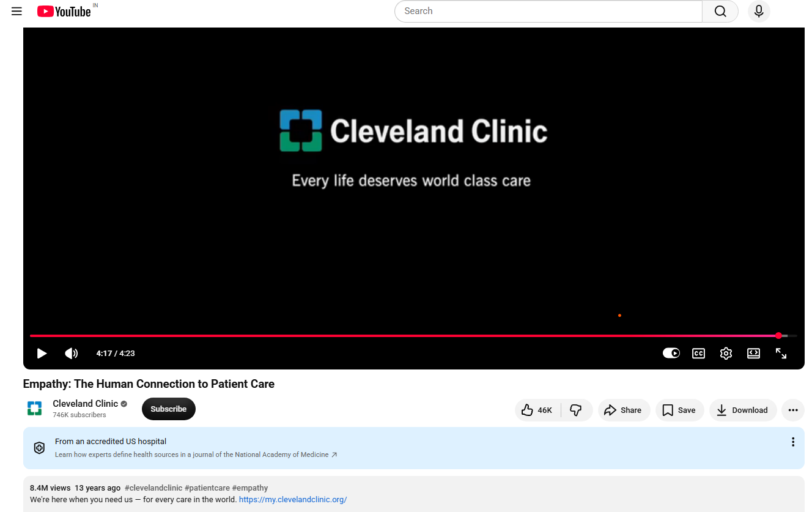Click the #patientcare hashtag

click(207, 488)
